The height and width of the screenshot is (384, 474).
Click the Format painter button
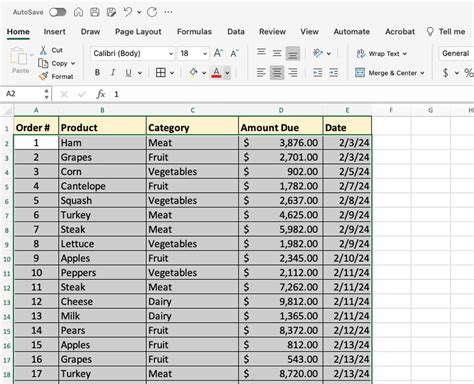[56, 76]
